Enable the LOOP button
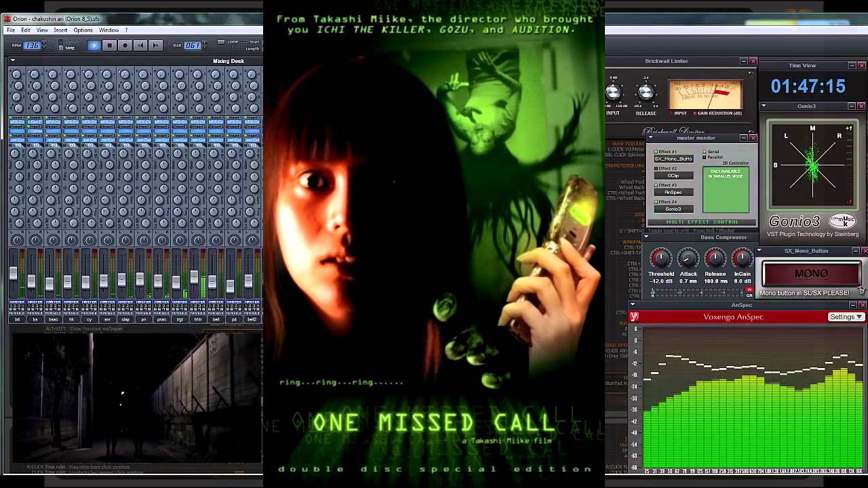 (221, 42)
